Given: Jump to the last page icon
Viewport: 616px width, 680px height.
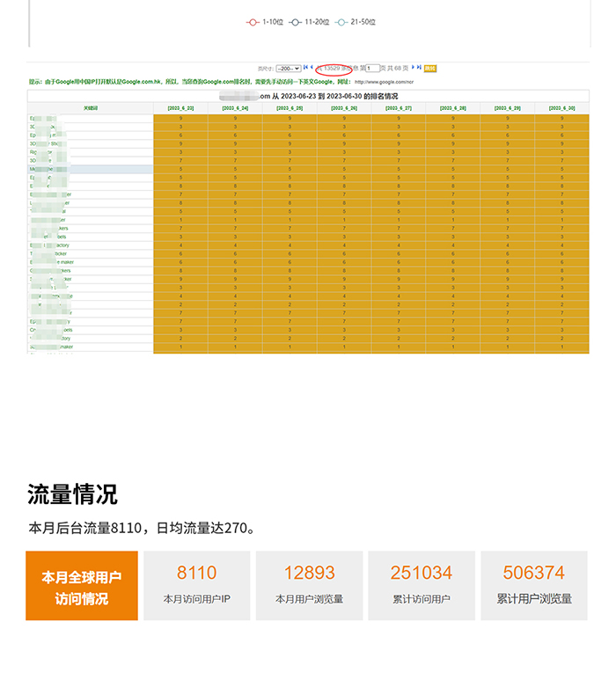Looking at the screenshot, I should 419,67.
